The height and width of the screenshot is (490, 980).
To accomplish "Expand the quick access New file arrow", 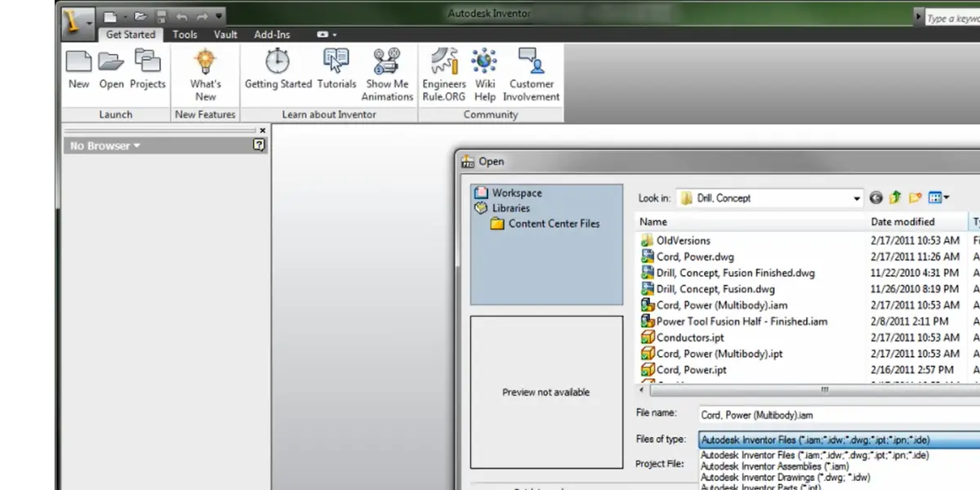I will click(124, 16).
